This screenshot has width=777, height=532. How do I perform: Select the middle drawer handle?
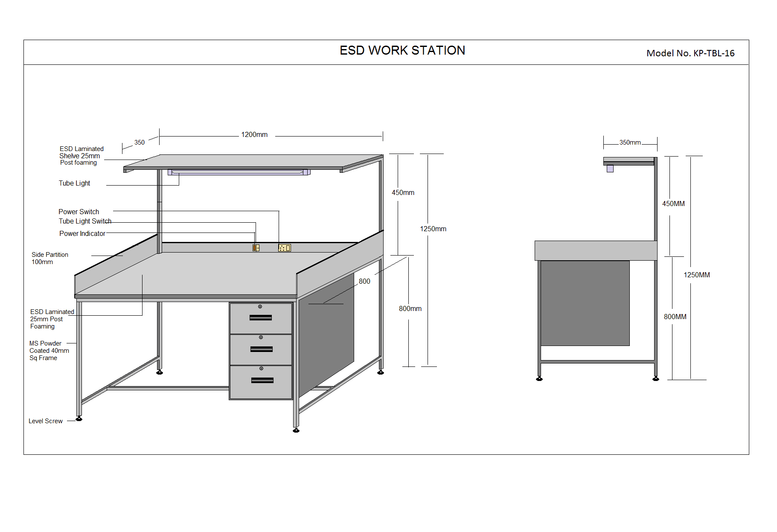click(x=262, y=349)
